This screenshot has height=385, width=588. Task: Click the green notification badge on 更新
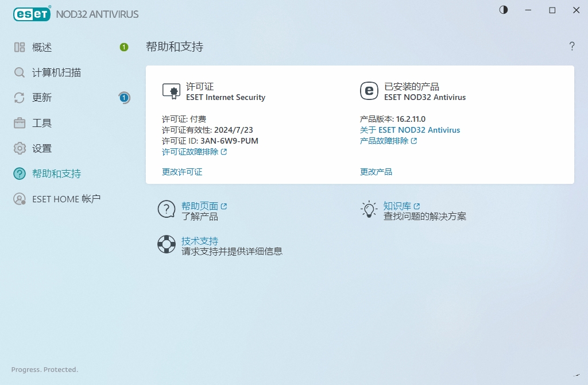click(x=123, y=98)
